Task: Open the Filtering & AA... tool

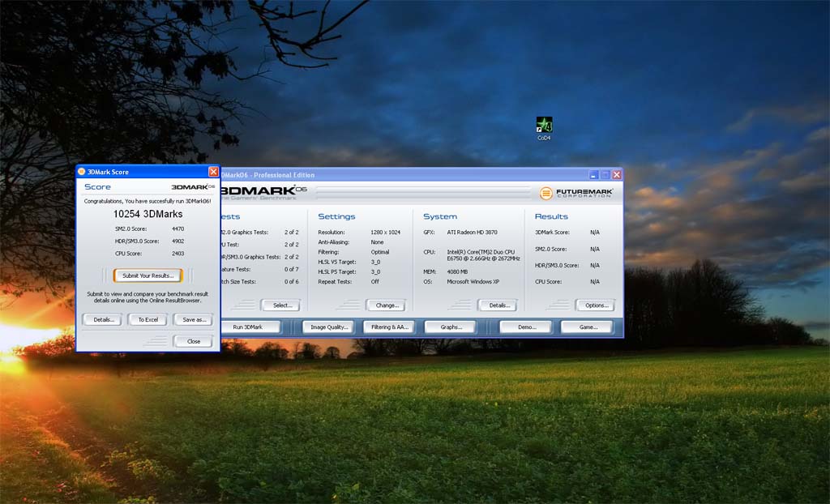Action: pyautogui.click(x=388, y=327)
